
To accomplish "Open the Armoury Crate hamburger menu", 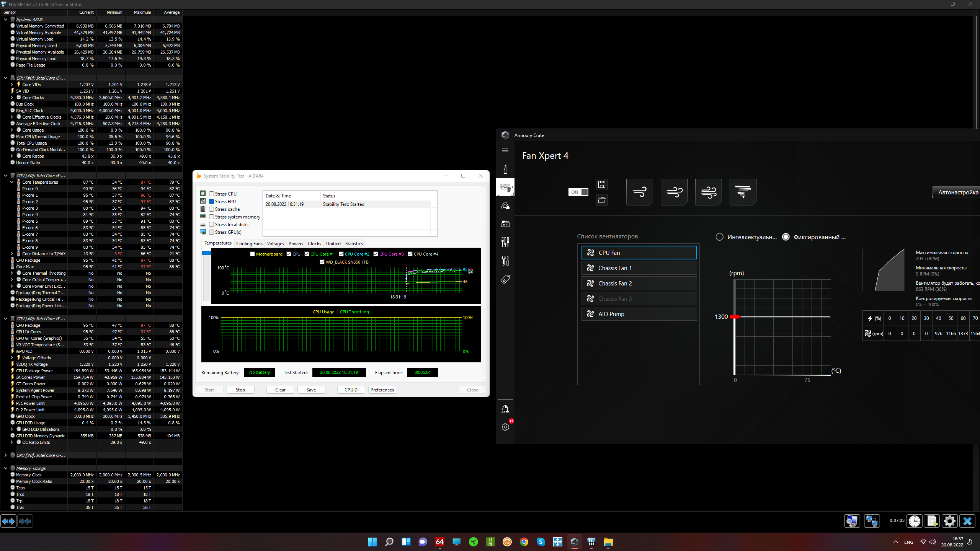I will coord(505,150).
